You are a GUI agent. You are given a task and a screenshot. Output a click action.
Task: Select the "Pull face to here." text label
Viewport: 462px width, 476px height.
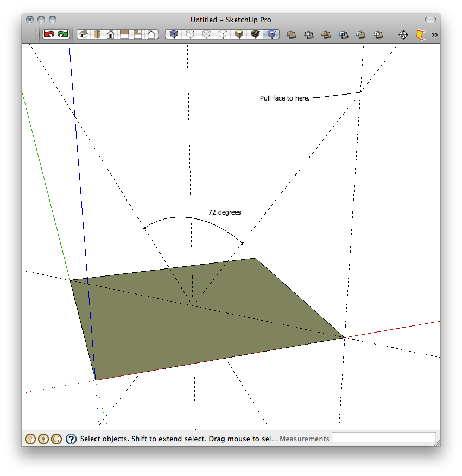pyautogui.click(x=284, y=98)
